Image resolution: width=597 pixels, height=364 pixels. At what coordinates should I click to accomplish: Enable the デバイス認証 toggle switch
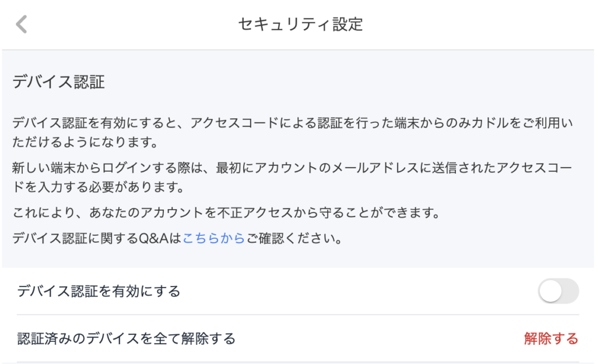coord(558,292)
